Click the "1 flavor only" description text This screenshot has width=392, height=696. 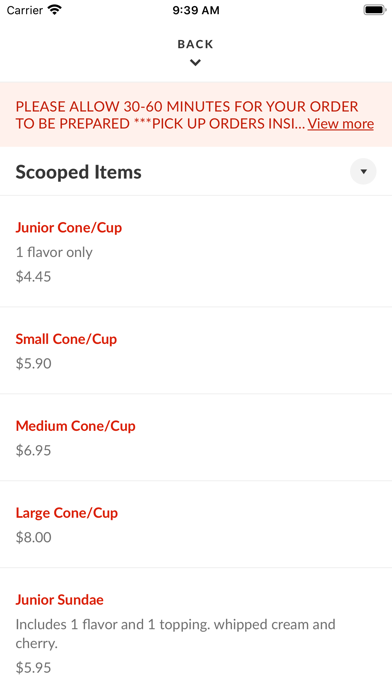click(x=54, y=252)
